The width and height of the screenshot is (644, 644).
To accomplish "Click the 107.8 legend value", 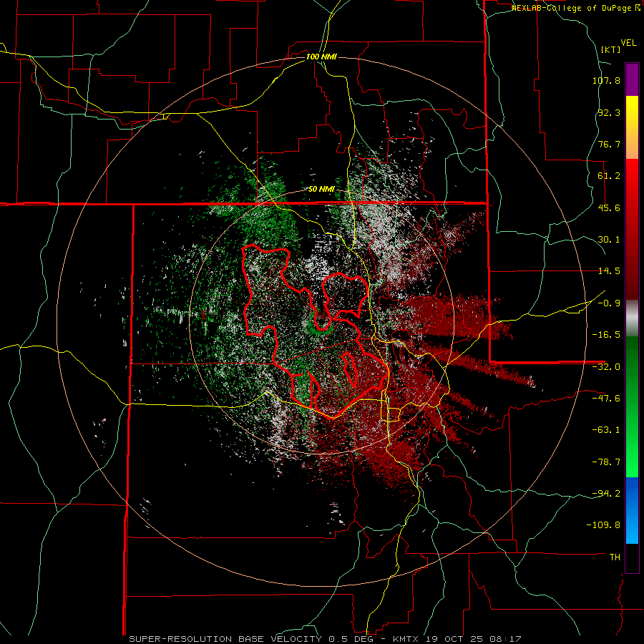I will coord(606,80).
